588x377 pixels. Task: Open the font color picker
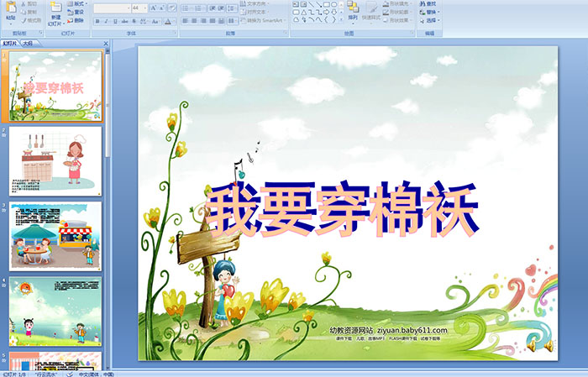[x=169, y=21]
